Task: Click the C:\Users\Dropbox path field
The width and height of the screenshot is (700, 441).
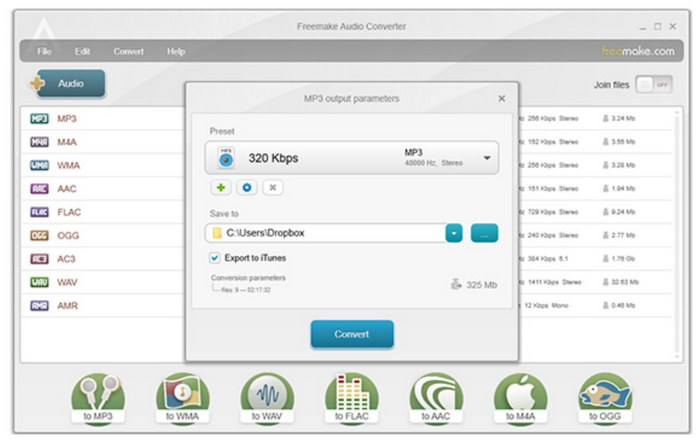Action: (325, 233)
